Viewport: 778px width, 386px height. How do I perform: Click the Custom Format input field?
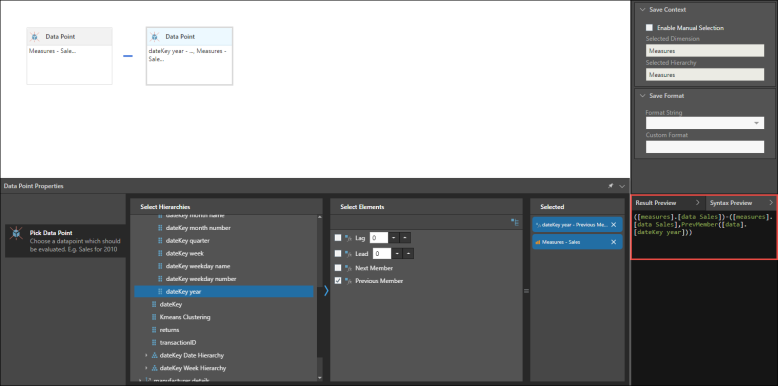pos(705,147)
